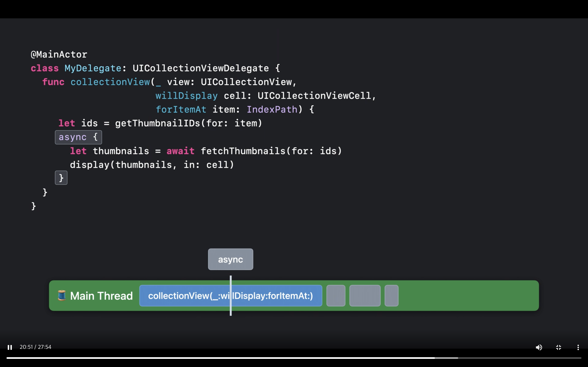Click the highlighted async { code box

(78, 137)
